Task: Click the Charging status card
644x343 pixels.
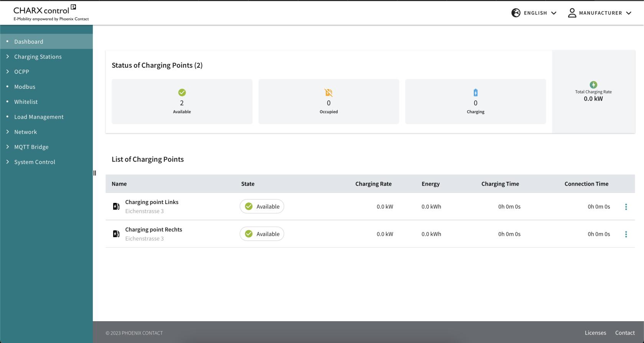Action: (x=475, y=101)
